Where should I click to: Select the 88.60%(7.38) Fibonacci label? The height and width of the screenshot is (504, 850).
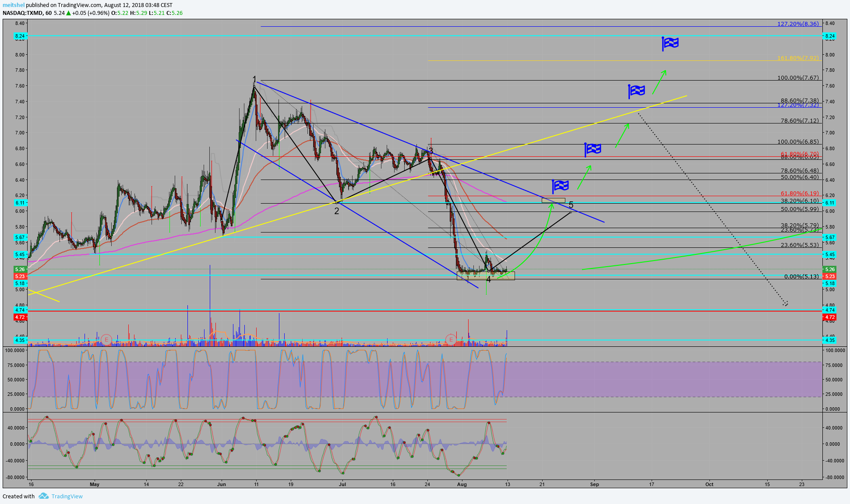[x=800, y=100]
